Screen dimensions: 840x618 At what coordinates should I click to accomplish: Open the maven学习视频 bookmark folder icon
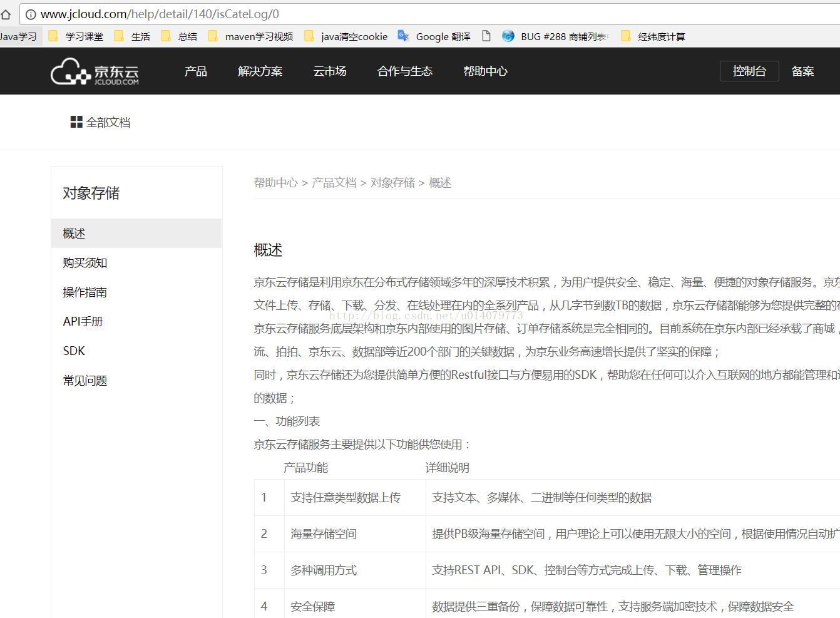point(213,36)
